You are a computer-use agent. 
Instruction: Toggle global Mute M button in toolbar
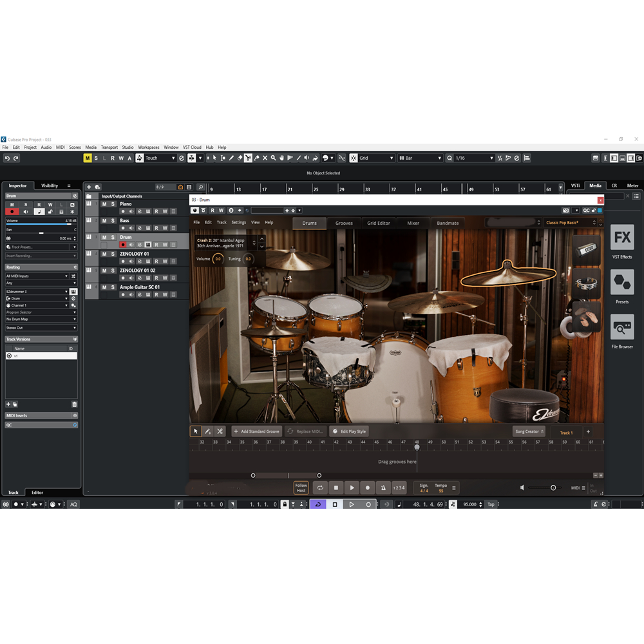pyautogui.click(x=88, y=158)
